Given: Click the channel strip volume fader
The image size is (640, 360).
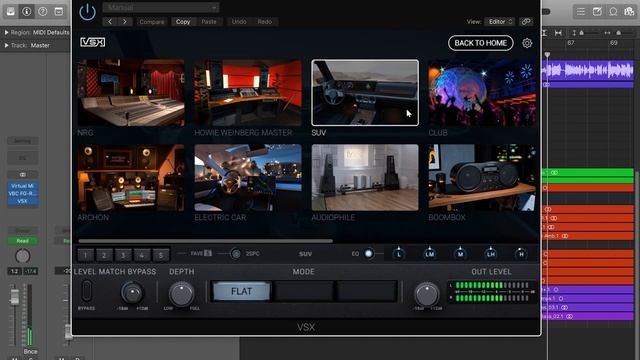Looking at the screenshot, I should coord(15,296).
